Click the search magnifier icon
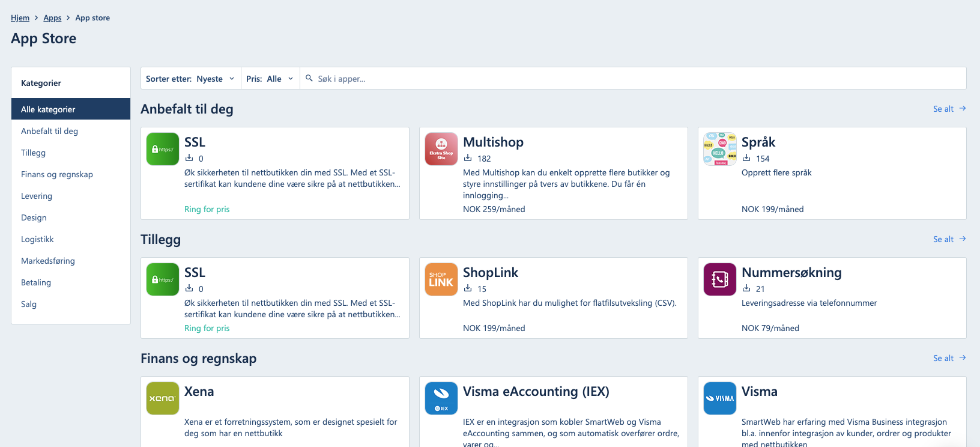980x447 pixels. pos(309,78)
